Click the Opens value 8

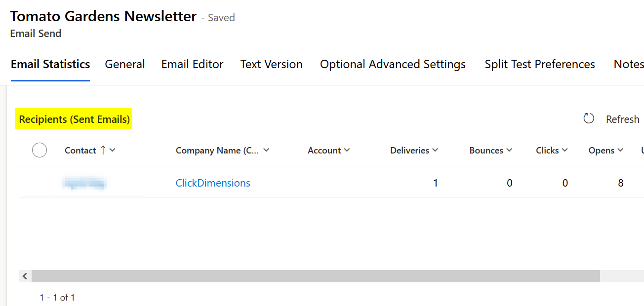(620, 183)
